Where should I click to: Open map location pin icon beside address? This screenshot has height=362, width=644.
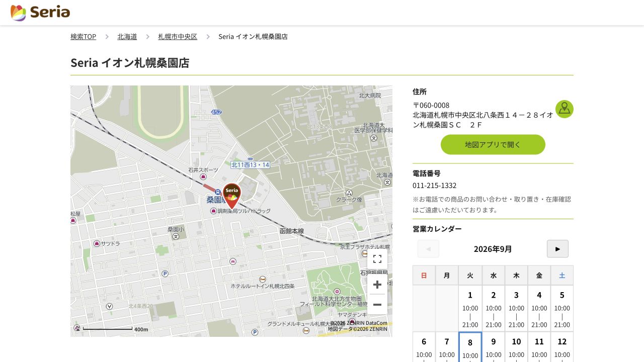point(565,109)
